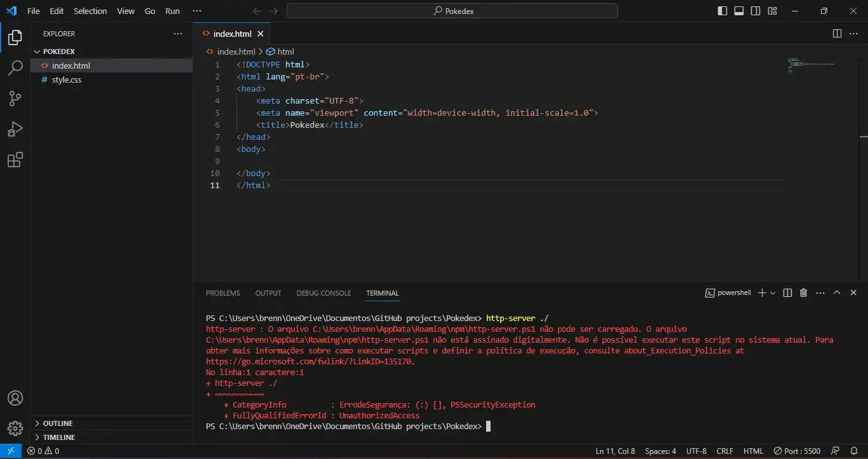Screen dimensions: 868x459
Task: Change encoding via UTF-8 status item
Action: point(696,451)
